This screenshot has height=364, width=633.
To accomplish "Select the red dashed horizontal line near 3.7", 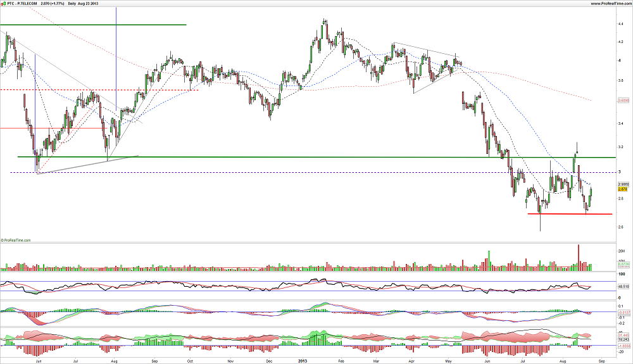I will pyautogui.click(x=99, y=90).
